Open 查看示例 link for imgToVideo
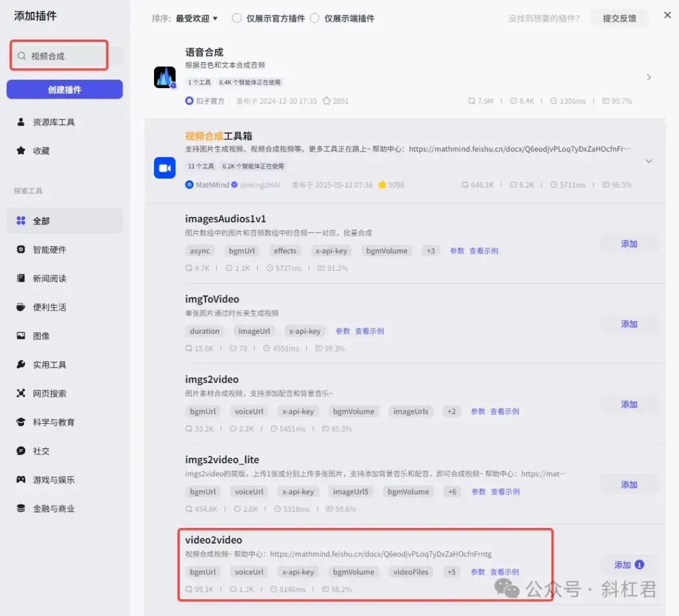679x616 pixels. pyautogui.click(x=370, y=331)
